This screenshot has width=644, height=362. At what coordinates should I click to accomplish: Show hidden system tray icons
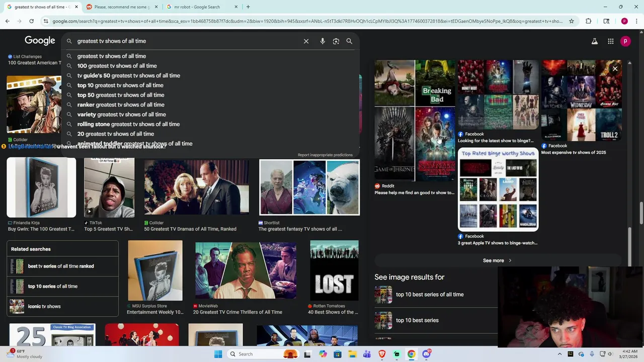(559, 354)
